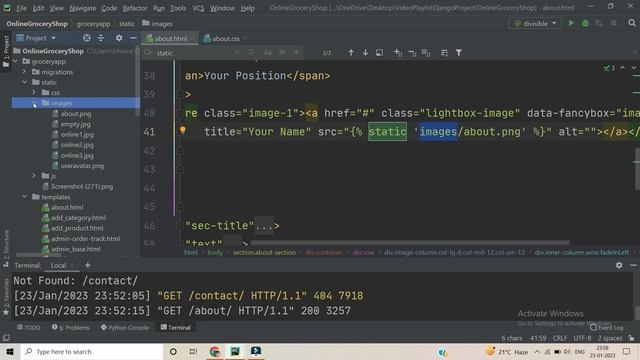This screenshot has width=640, height=360.
Task: Hide the Project panel with minus icon
Action: tap(133, 38)
